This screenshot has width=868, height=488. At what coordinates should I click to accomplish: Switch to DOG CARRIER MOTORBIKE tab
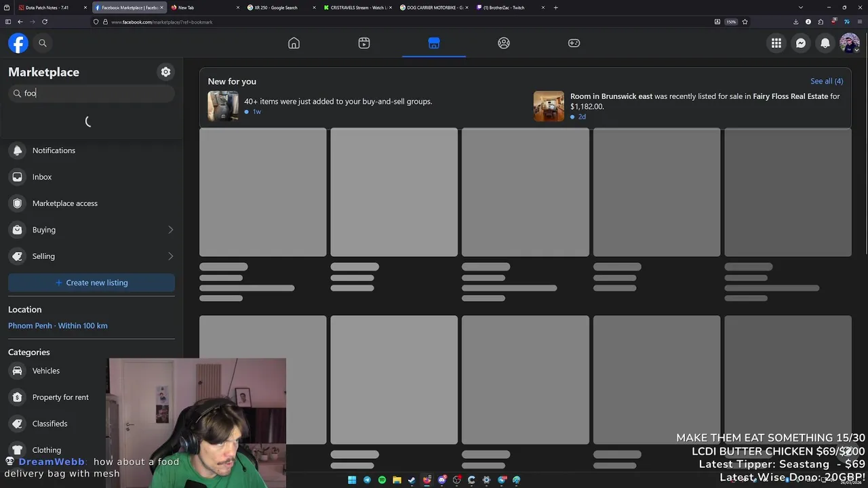point(433,7)
